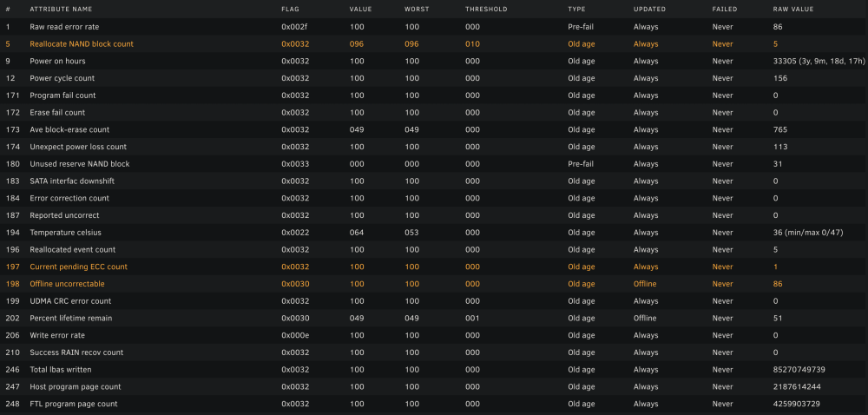The width and height of the screenshot is (868, 415).
Task: Click Write error rate attribute
Action: tap(57, 335)
